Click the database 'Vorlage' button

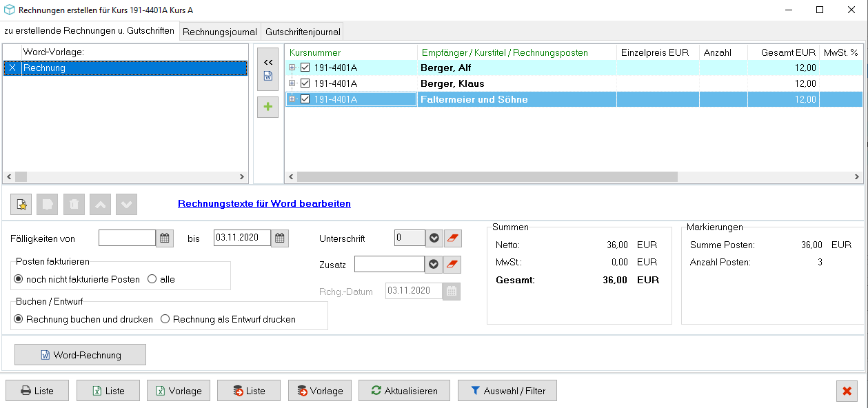[x=320, y=391]
